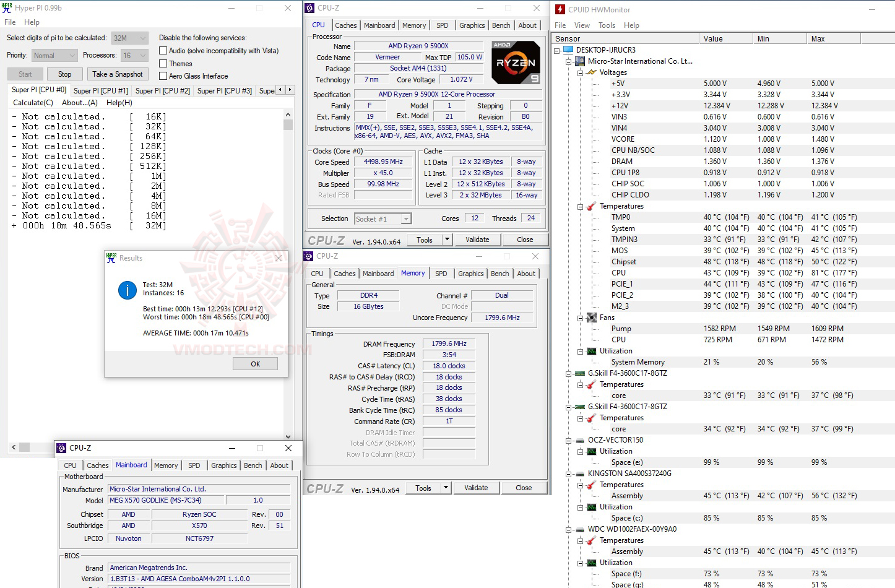This screenshot has height=588, width=895.
Task: Click the DESKTOP-IJRUCR3 computer icon
Action: 568,50
